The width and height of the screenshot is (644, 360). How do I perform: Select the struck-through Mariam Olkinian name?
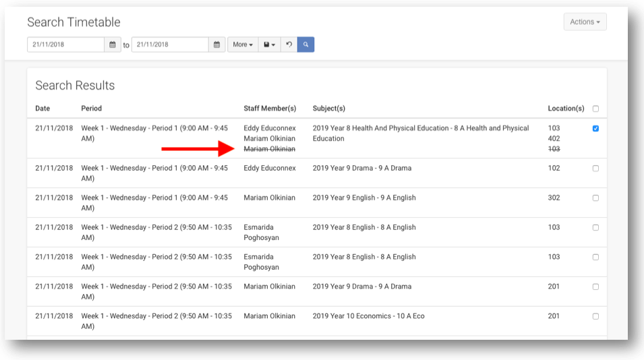(270, 149)
